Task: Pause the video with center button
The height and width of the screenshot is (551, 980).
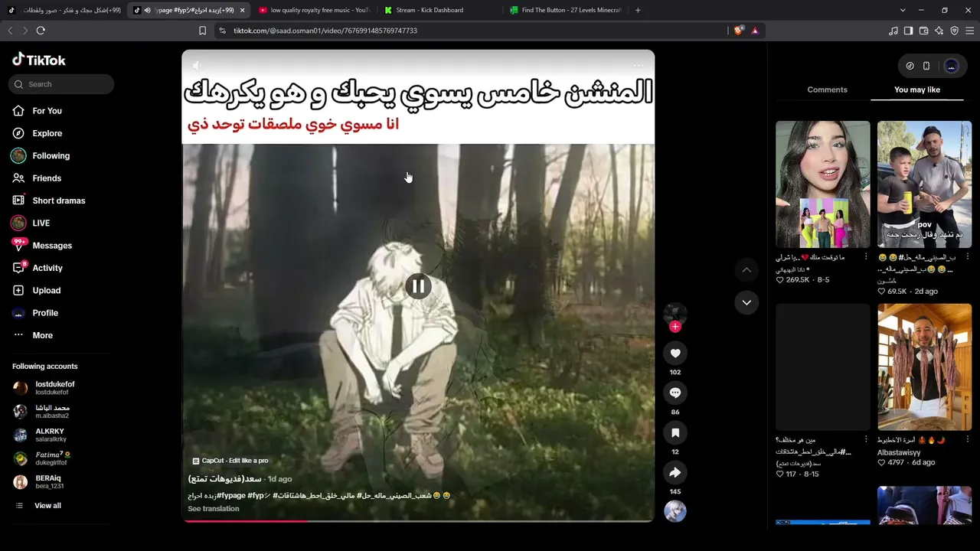Action: pyautogui.click(x=418, y=286)
